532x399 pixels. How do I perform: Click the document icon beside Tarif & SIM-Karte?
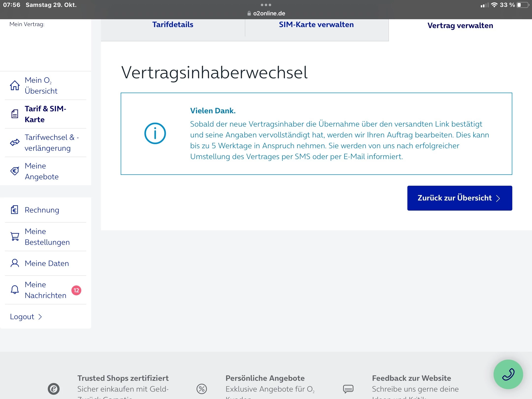15,114
